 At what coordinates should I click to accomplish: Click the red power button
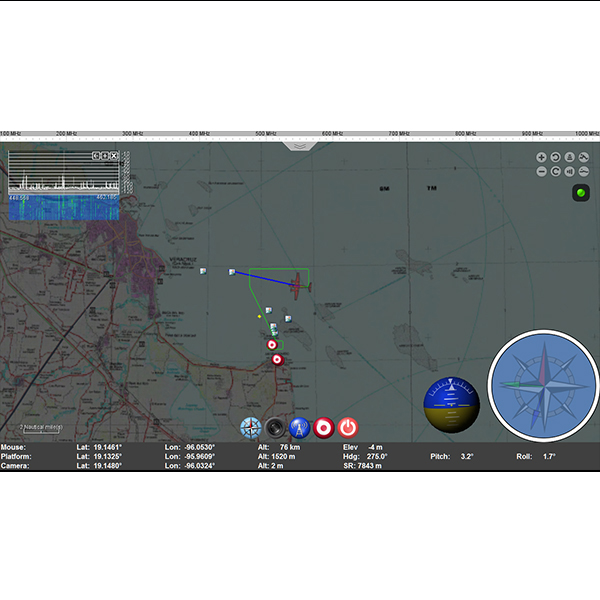347,427
